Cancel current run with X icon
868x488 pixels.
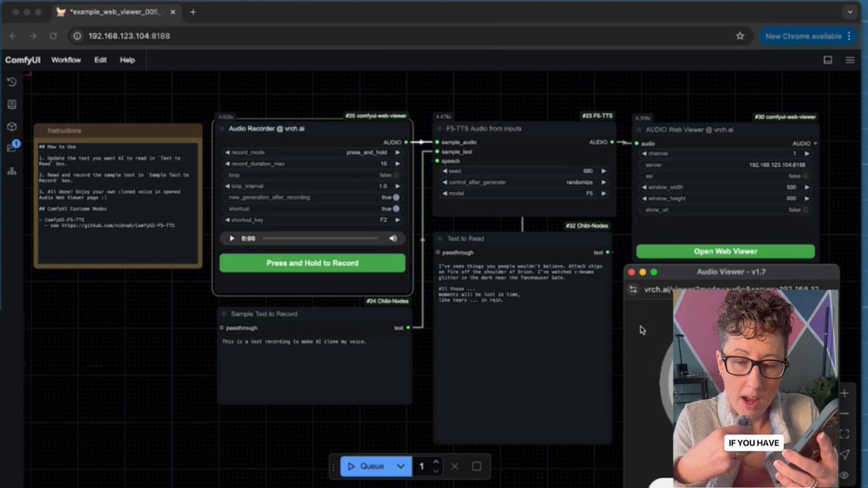click(454, 466)
